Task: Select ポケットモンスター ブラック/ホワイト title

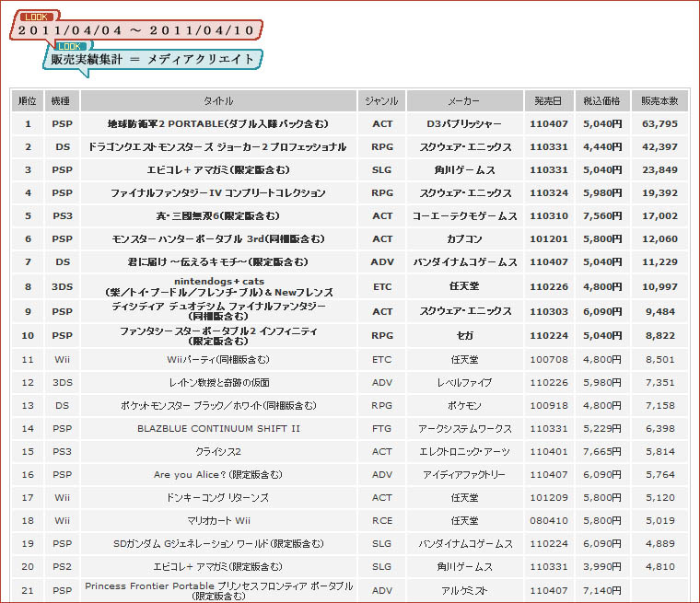Action: pyautogui.click(x=218, y=406)
